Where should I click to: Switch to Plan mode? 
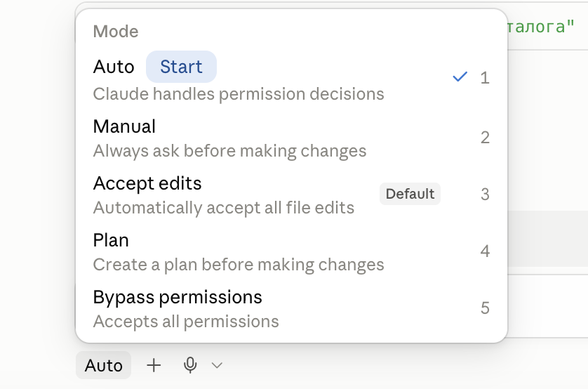coord(291,251)
